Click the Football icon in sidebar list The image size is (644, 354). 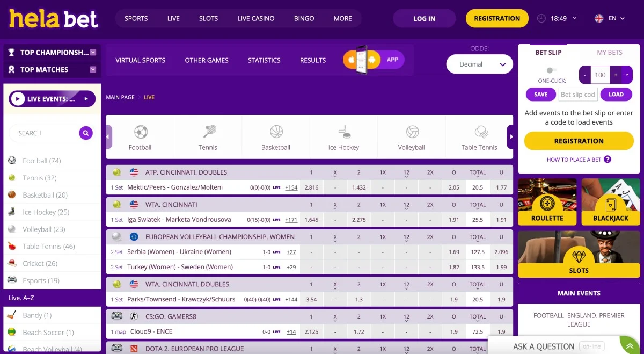[x=12, y=161]
